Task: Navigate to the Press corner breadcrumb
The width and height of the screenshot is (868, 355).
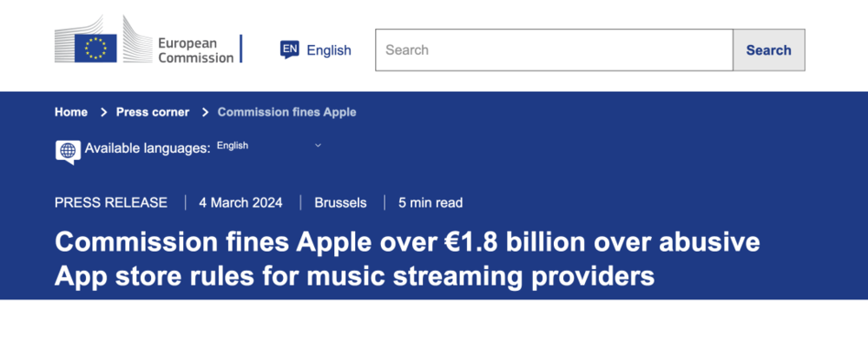Action: tap(152, 112)
